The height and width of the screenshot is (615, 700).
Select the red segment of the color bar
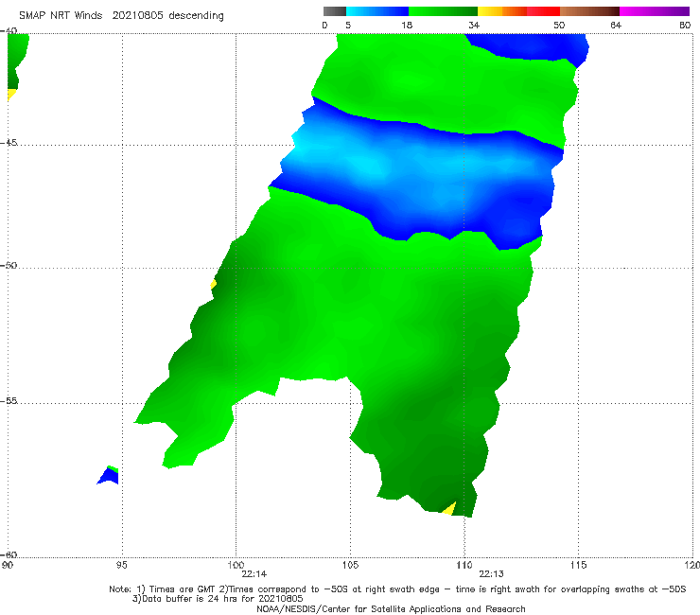pos(543,11)
